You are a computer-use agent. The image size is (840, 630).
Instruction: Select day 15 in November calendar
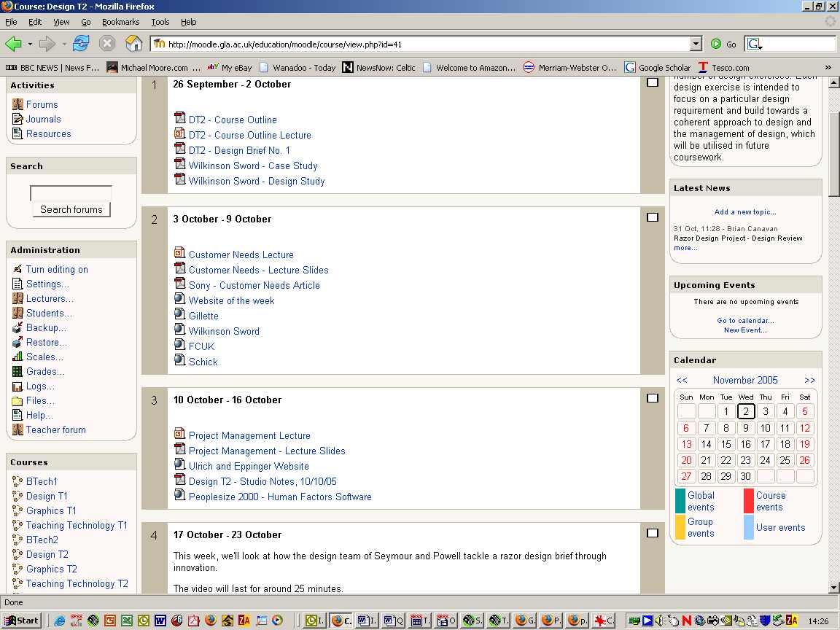click(x=726, y=444)
